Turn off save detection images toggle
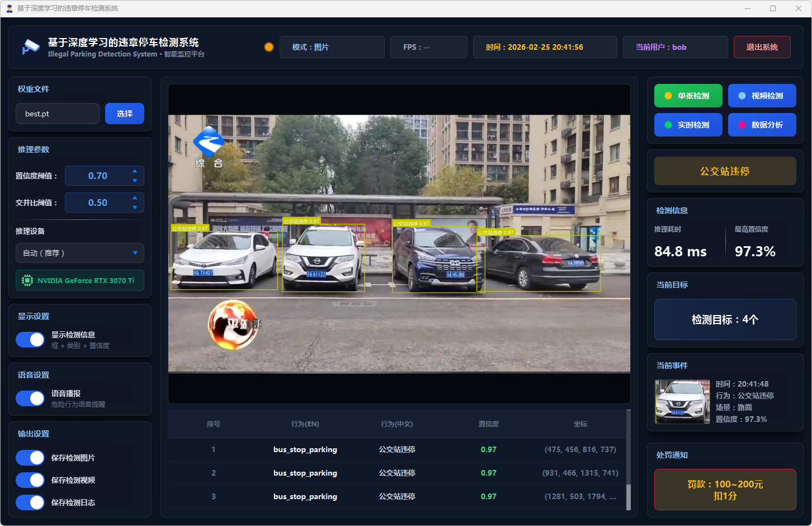Image resolution: width=812 pixels, height=526 pixels. click(x=30, y=458)
